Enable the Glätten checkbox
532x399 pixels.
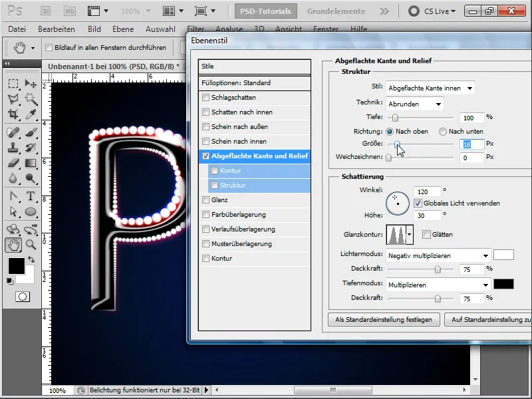pos(426,235)
